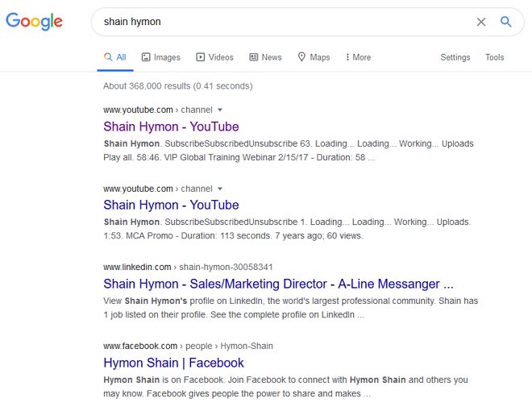The image size is (532, 411).
Task: Select the All tab
Action: point(115,57)
